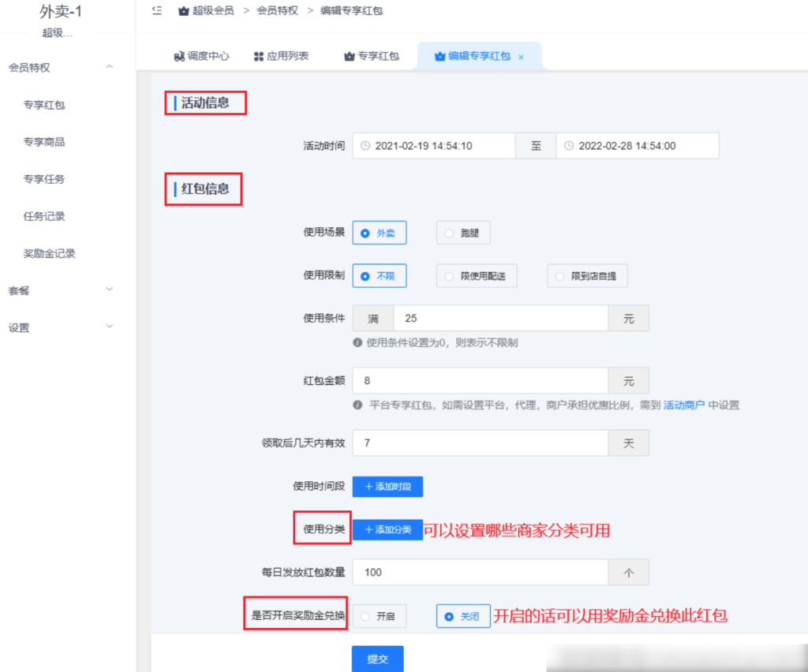The width and height of the screenshot is (808, 672).
Task: Click the 调度中心 tab icon
Action: (180, 55)
